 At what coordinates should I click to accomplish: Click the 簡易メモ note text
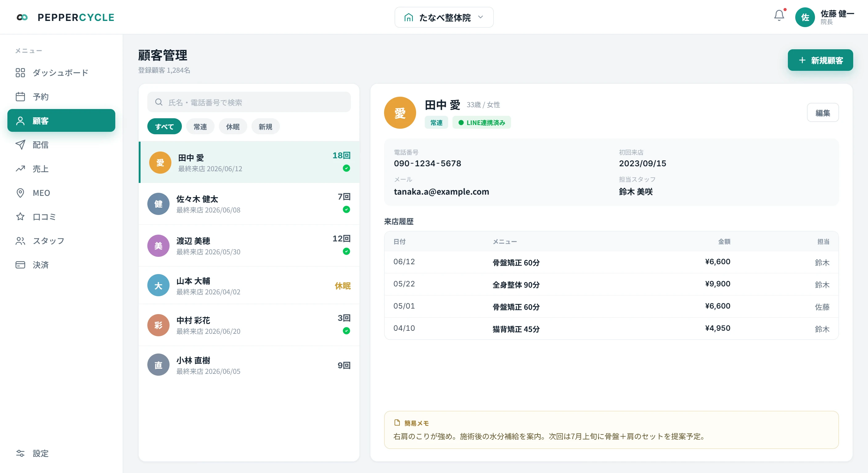pos(549,436)
